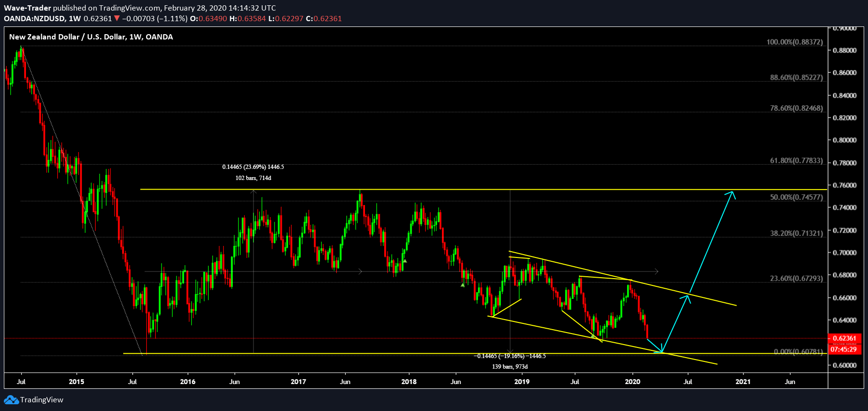This screenshot has height=411, width=868.
Task: Click the 2020 label on time axis
Action: point(632,382)
